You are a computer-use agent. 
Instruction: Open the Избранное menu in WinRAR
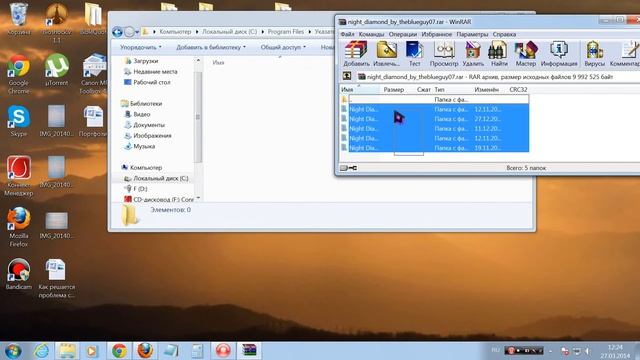click(x=436, y=34)
